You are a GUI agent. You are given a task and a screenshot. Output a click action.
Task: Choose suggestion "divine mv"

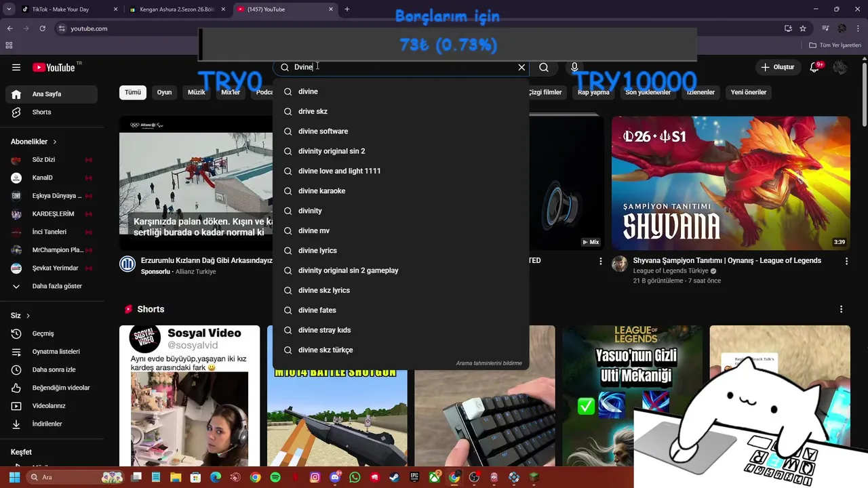pos(401,230)
